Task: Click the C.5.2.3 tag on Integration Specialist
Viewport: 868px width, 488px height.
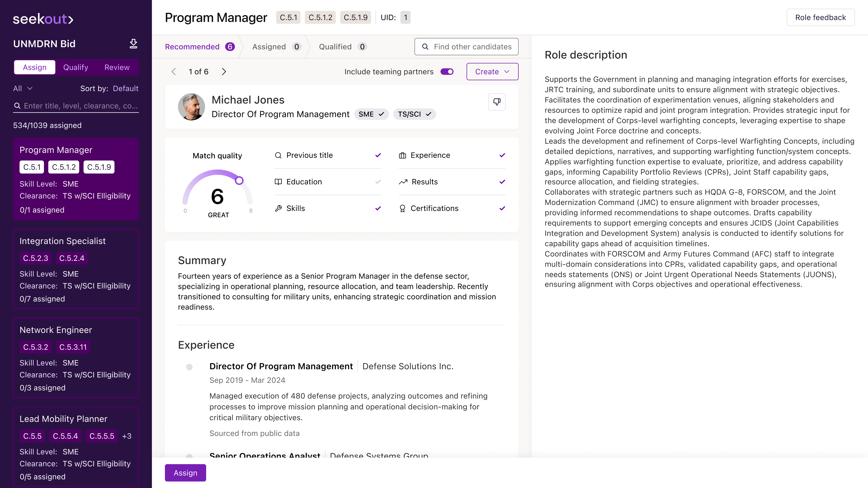Action: [x=35, y=258]
